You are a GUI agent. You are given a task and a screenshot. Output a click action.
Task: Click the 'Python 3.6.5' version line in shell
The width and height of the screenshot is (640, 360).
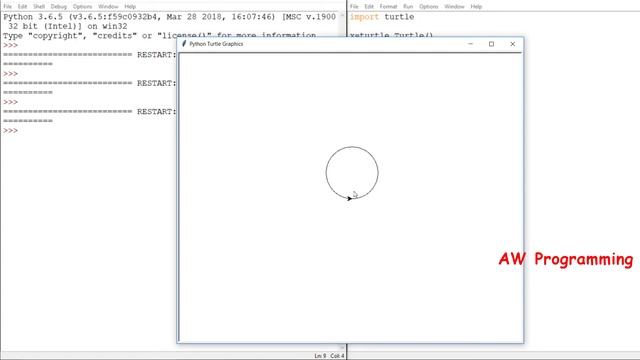(x=169, y=17)
